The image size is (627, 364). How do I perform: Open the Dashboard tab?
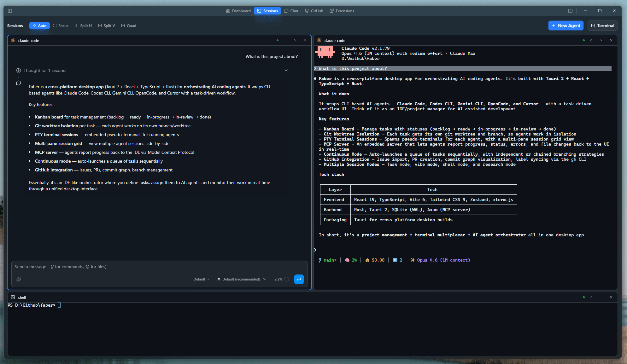click(x=238, y=11)
